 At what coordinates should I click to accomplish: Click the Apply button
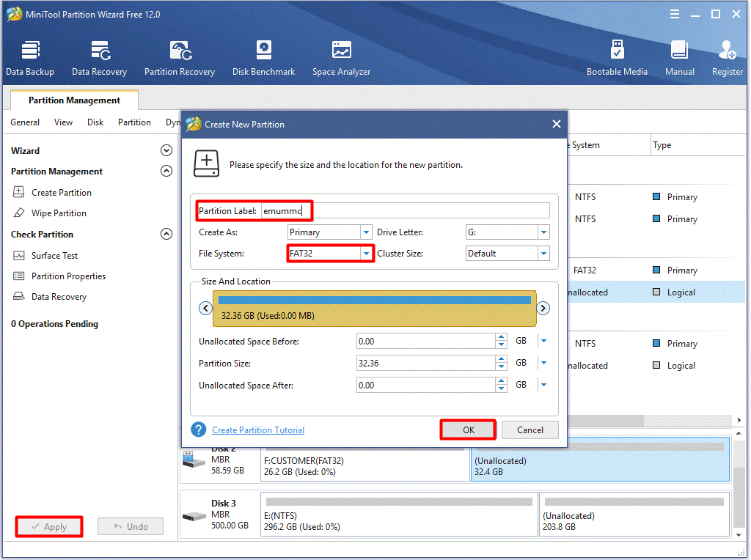click(x=49, y=527)
